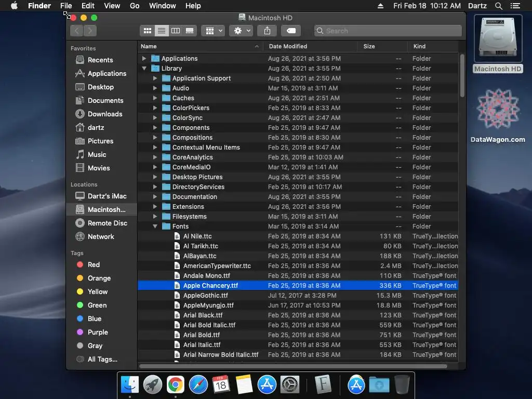The width and height of the screenshot is (532, 399).
Task: Launch Chrome from the Dock
Action: click(176, 384)
